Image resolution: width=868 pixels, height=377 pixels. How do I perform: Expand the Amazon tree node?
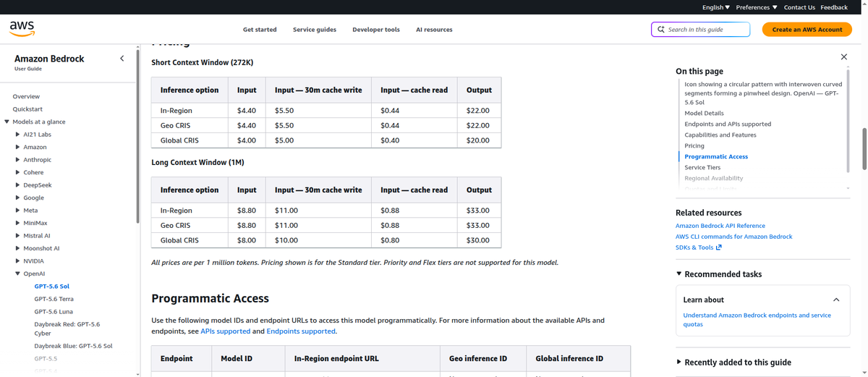pyautogui.click(x=18, y=147)
